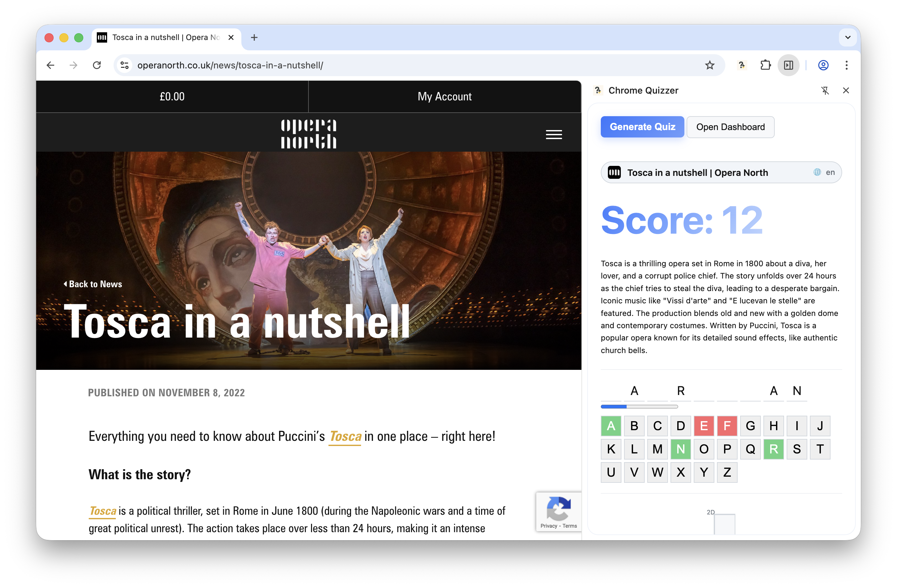Expand the tab search dropdown arrow
This screenshot has width=897, height=588.
pos(848,37)
